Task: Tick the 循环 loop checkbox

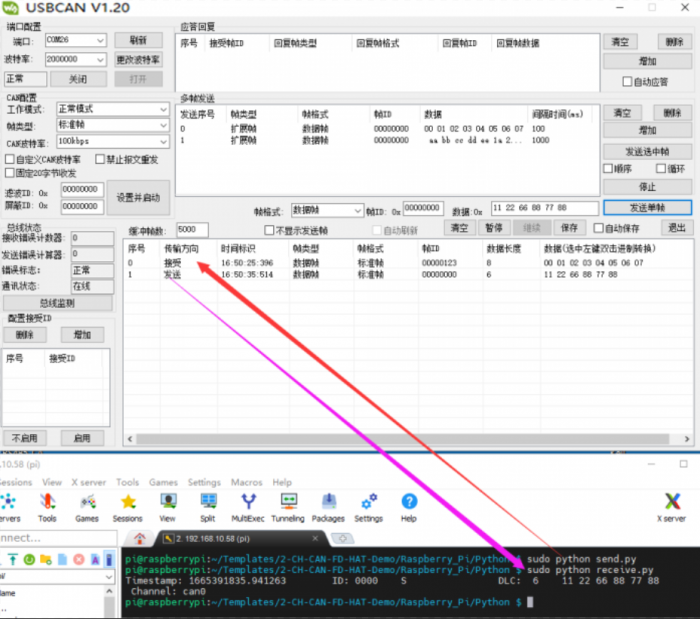Action: click(661, 168)
